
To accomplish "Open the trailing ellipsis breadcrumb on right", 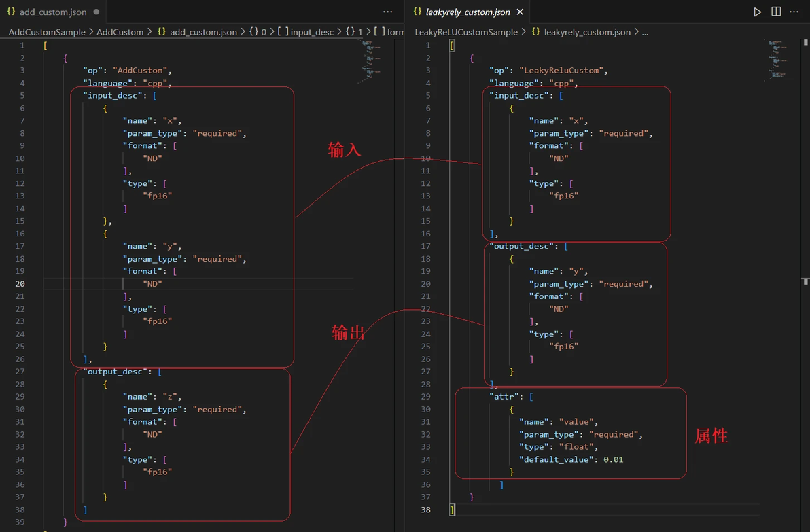I will 645,32.
